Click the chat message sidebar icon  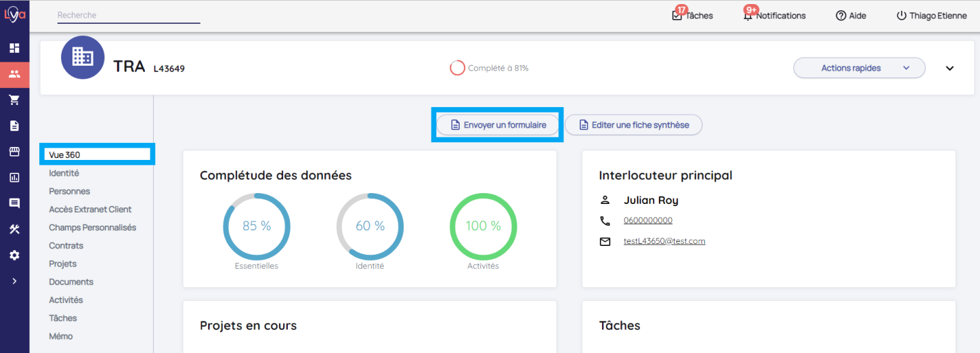pos(14,203)
